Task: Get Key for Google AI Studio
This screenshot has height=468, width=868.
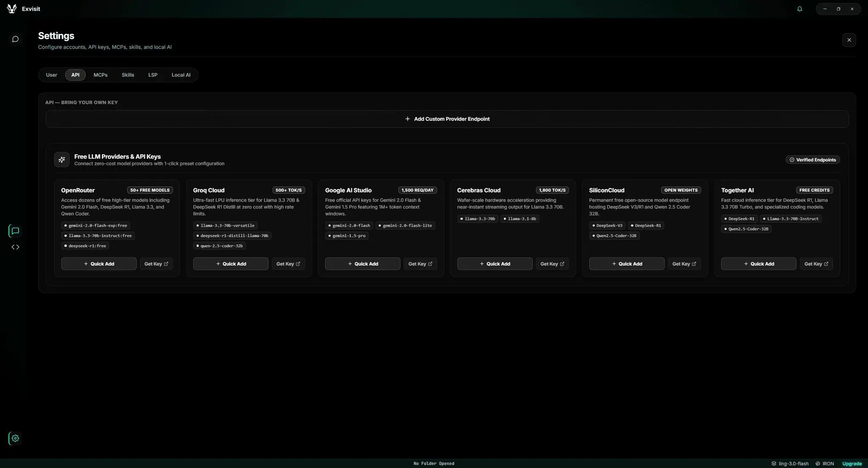Action: [420, 264]
